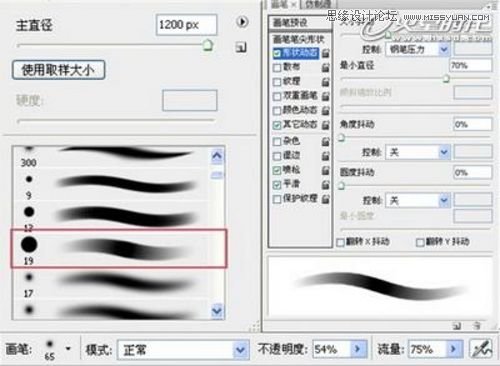The width and height of the screenshot is (500, 366).
Task: Enable the 双重画笔 dual brush checkbox
Action: pos(277,97)
